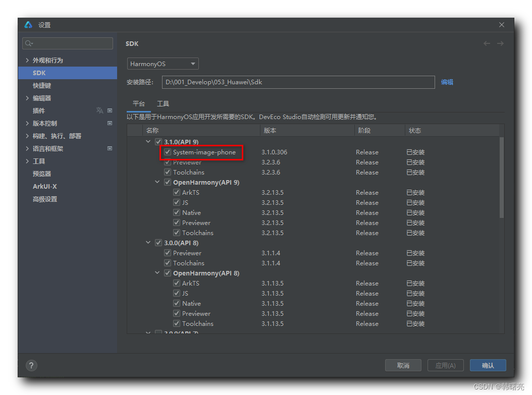Viewport: 532px width, 395px height.
Task: Select the Previewer 3.2.13.5 row
Action: click(x=313, y=223)
